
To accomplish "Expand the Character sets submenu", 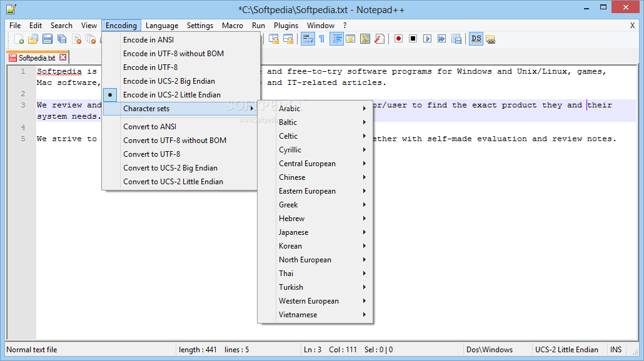I will click(181, 109).
